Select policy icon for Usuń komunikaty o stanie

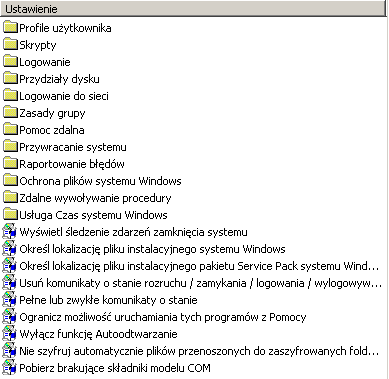click(x=10, y=282)
